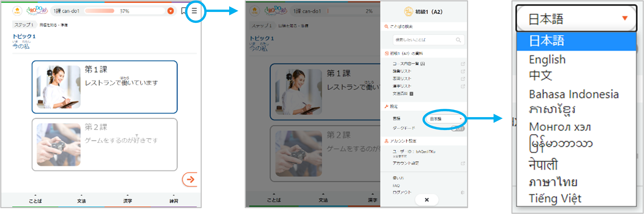Open the 語彙リスト link

[402, 71]
